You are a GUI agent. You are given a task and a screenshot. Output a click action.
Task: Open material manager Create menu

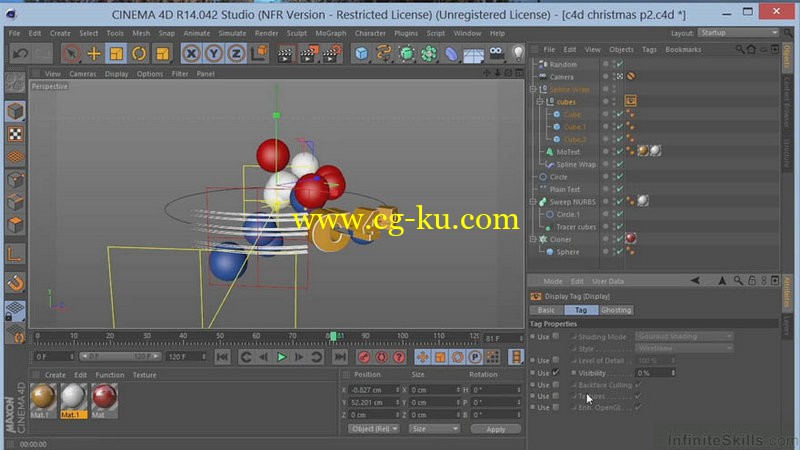[55, 375]
